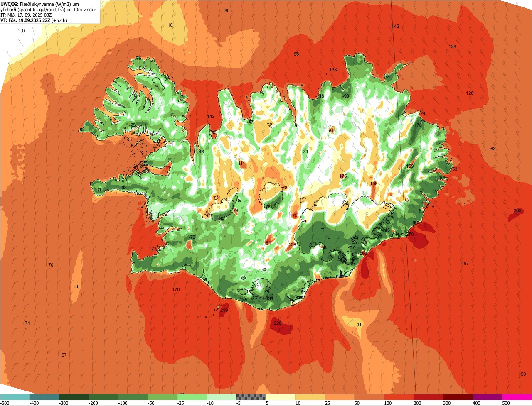Image resolution: width=532 pixels, height=406 pixels.
Task: Click the map value '151' in south-central Iceland
Action: click(x=267, y=243)
